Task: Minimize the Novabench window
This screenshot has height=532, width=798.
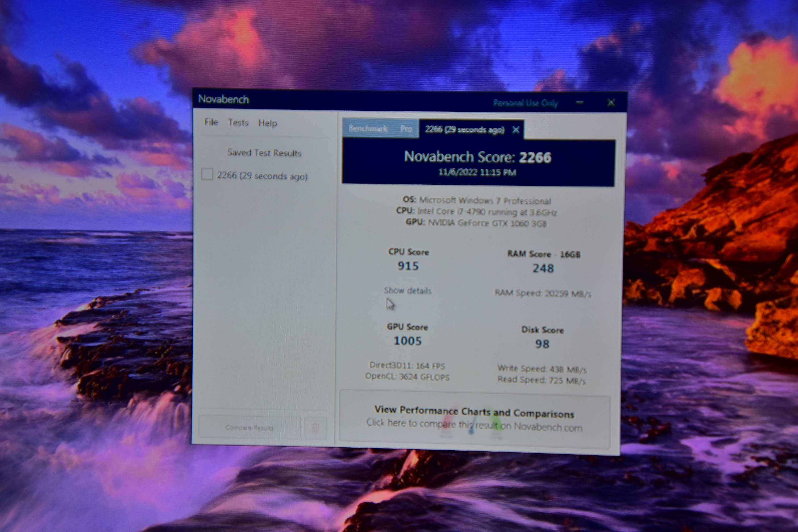Action: pos(580,102)
